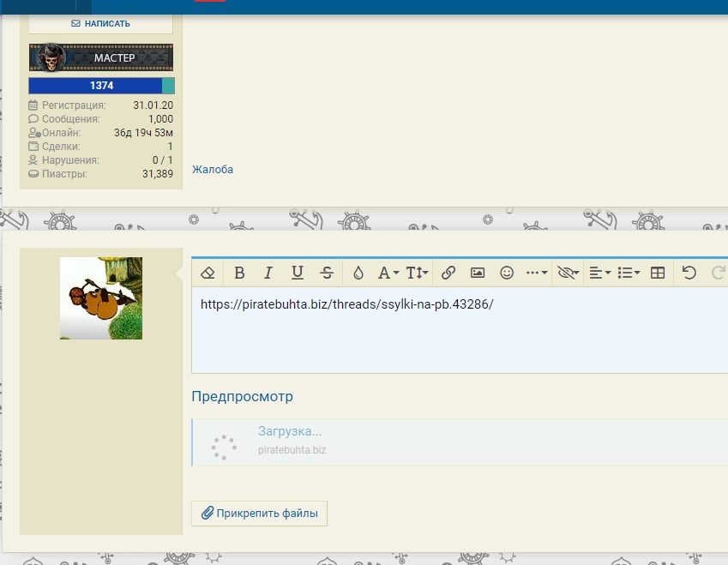
Task: Toggle underline formatting button
Action: tap(298, 273)
